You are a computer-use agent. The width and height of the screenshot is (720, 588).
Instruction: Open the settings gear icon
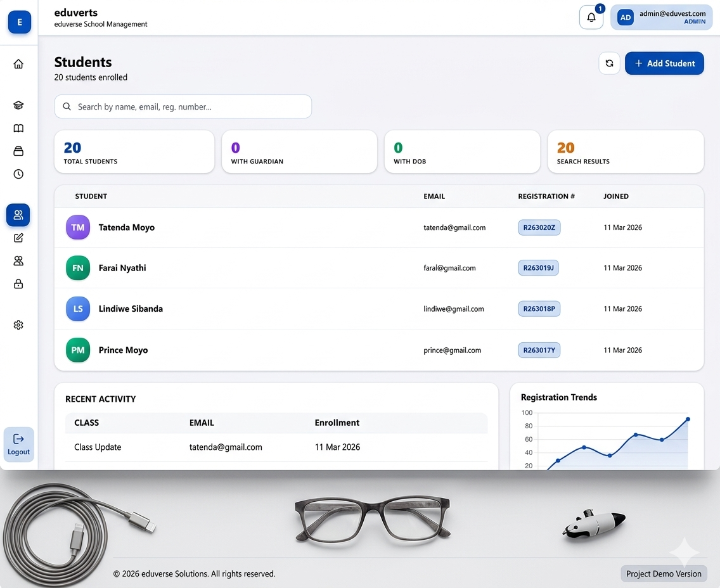tap(18, 325)
